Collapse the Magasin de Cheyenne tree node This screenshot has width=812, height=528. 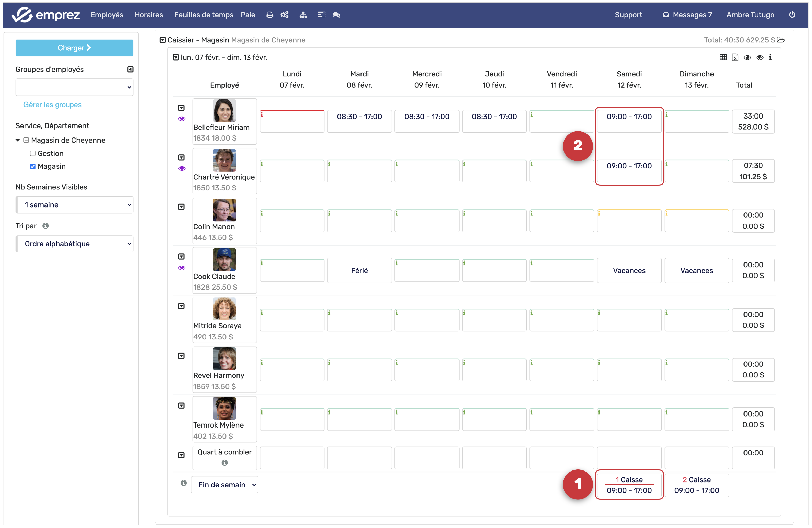tap(17, 140)
